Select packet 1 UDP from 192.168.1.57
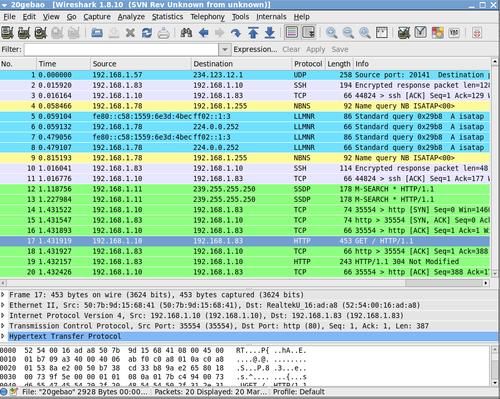The width and height of the screenshot is (500, 399). click(x=245, y=75)
